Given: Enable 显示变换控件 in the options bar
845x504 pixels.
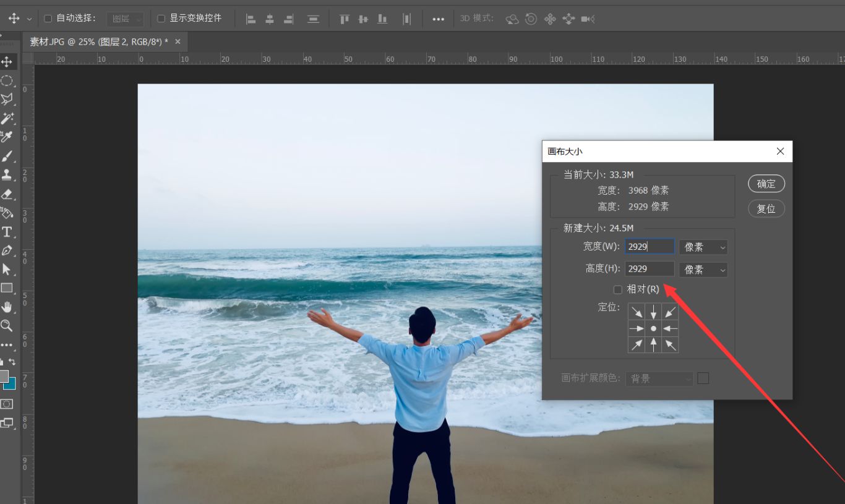Looking at the screenshot, I should coord(160,18).
